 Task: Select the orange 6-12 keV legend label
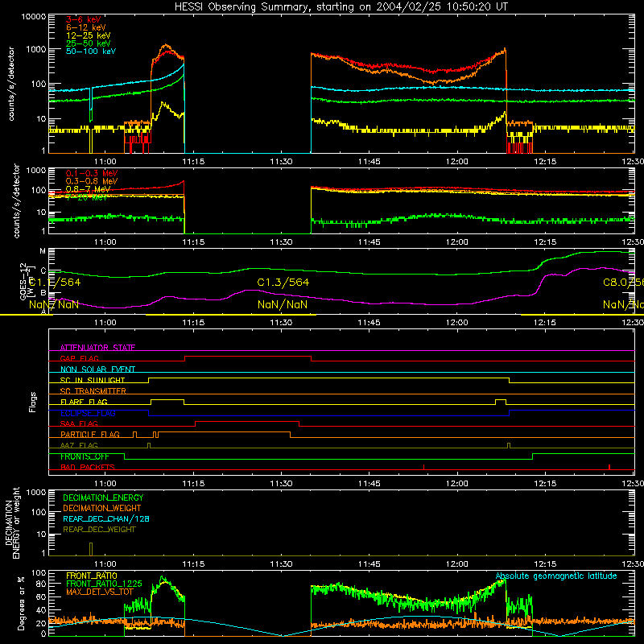86,27
